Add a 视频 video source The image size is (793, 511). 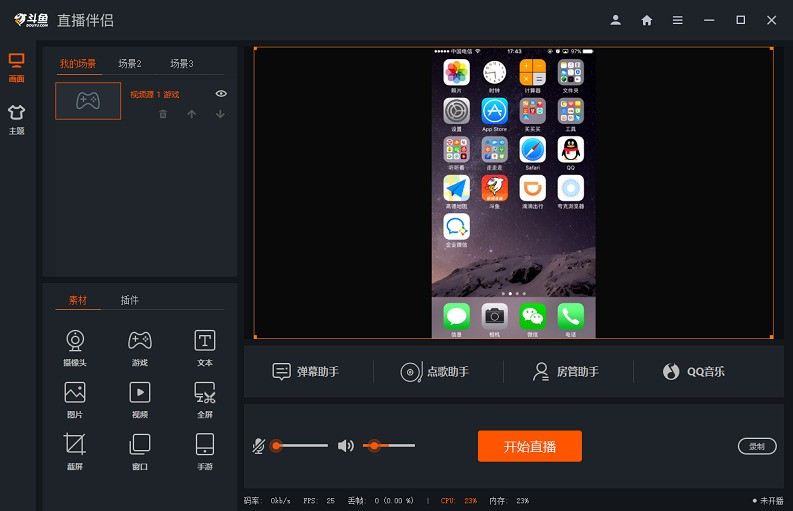tap(140, 400)
